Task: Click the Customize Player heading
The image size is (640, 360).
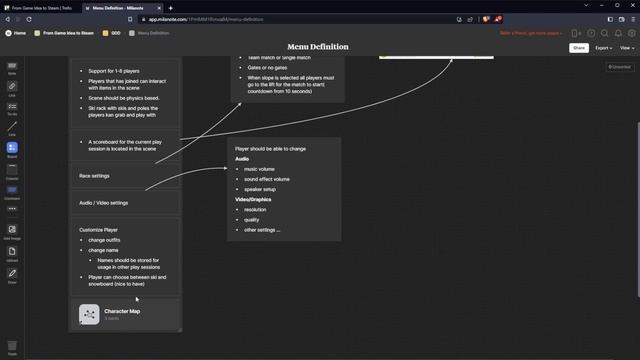Action: coord(98,230)
